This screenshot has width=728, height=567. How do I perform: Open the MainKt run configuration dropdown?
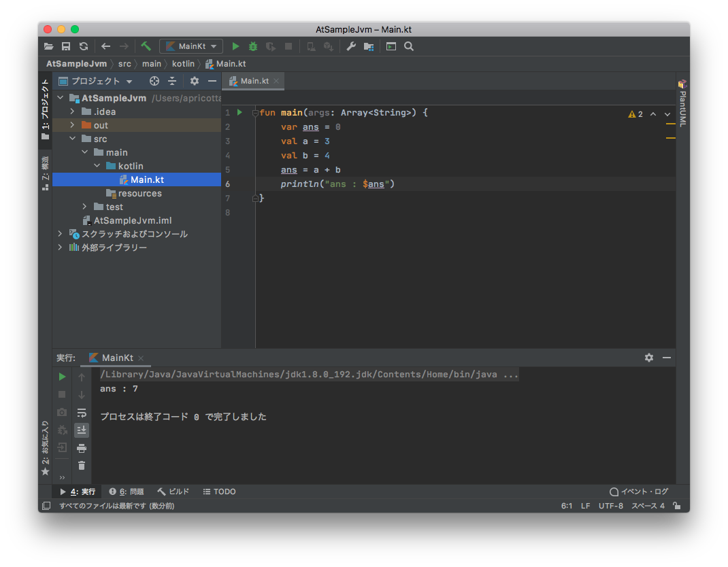click(191, 46)
